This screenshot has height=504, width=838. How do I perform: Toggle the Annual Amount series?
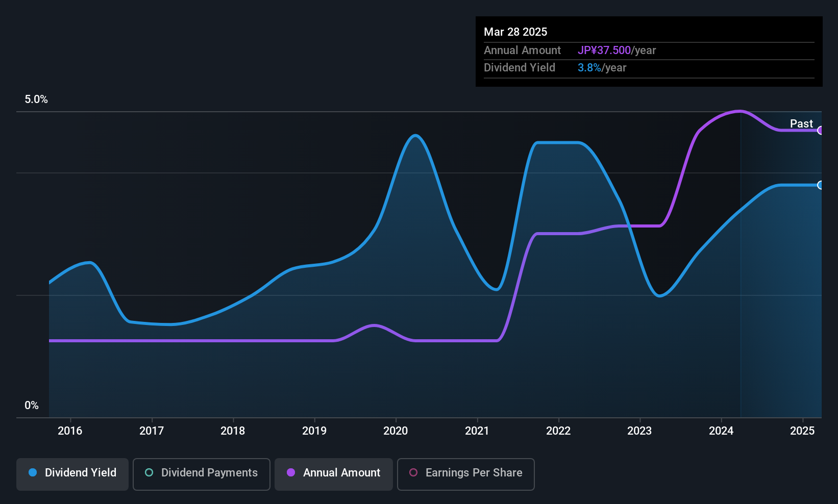(x=334, y=474)
